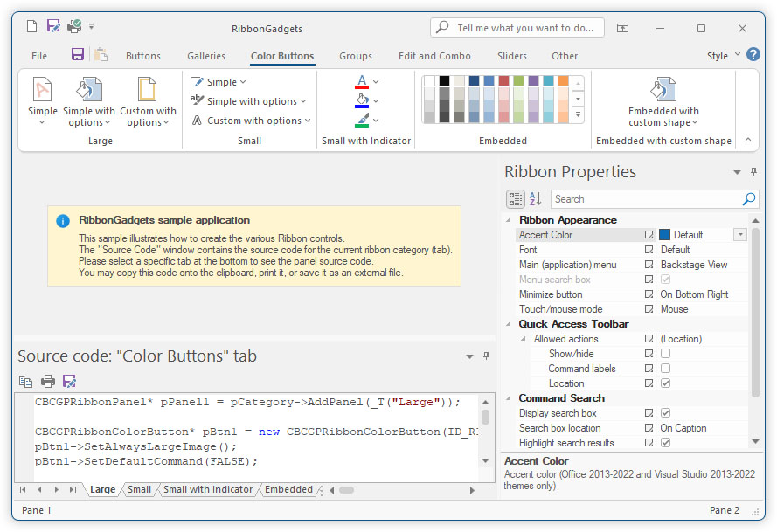Click the Help question mark icon

[753, 54]
